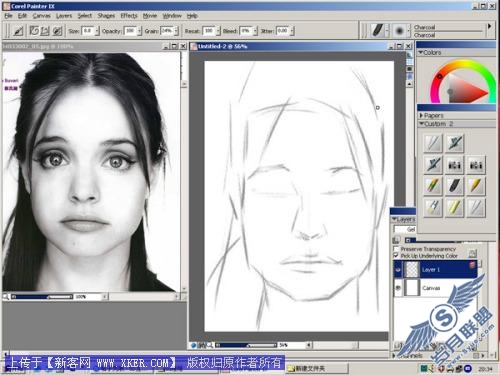Click the zoom slider of the reference photo window
Image resolution: width=500 pixels, height=375 pixels.
tap(42, 296)
